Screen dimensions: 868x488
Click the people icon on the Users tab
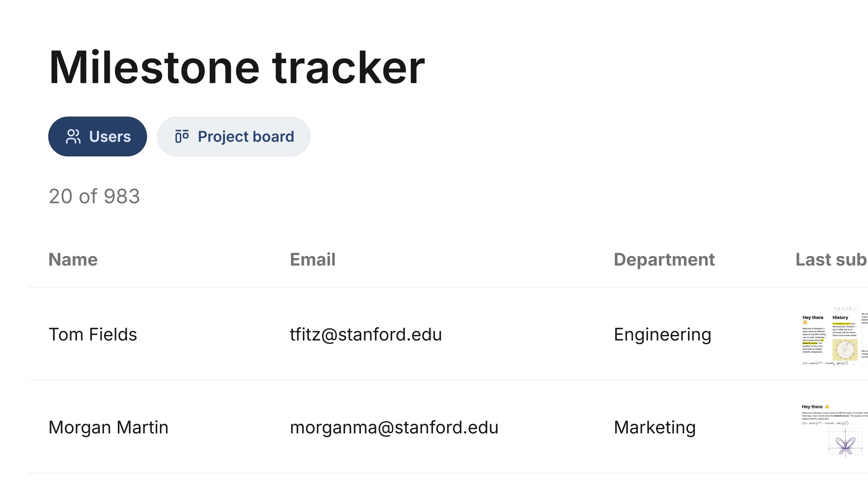click(x=73, y=137)
